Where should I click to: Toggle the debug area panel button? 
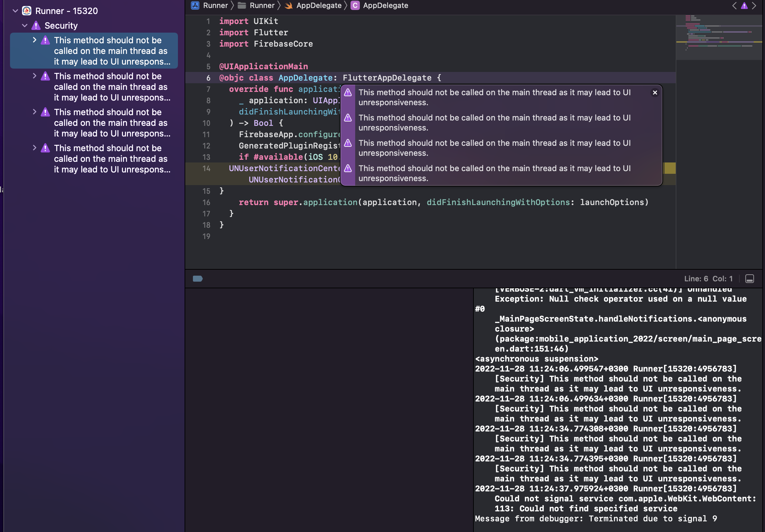pyautogui.click(x=750, y=279)
